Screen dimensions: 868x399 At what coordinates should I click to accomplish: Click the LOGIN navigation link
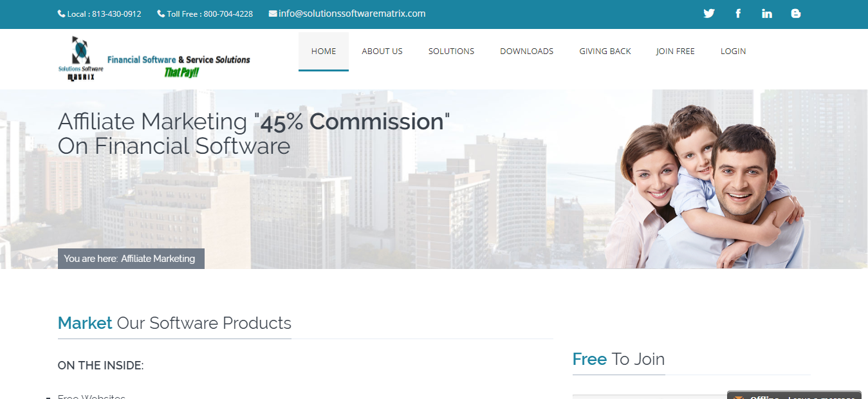pos(734,51)
